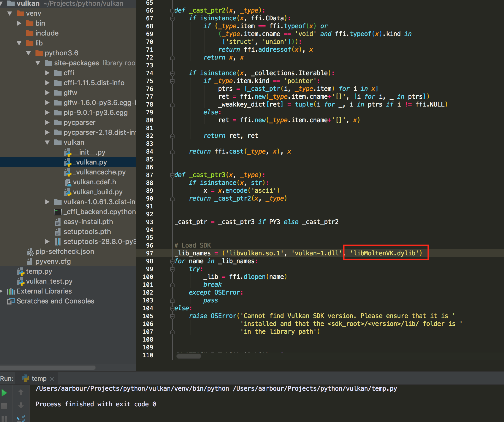Click the green Rerun button
The width and height of the screenshot is (504, 422).
click(4, 393)
